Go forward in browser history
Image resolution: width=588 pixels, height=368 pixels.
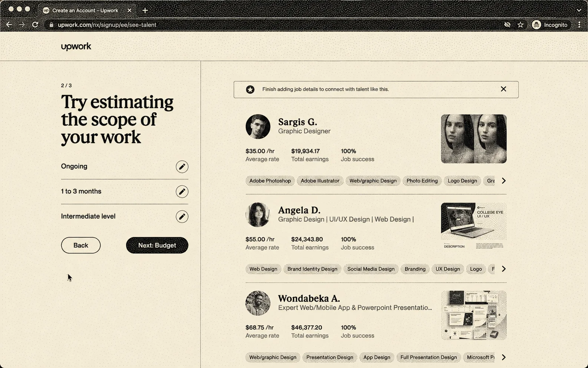[x=22, y=24]
